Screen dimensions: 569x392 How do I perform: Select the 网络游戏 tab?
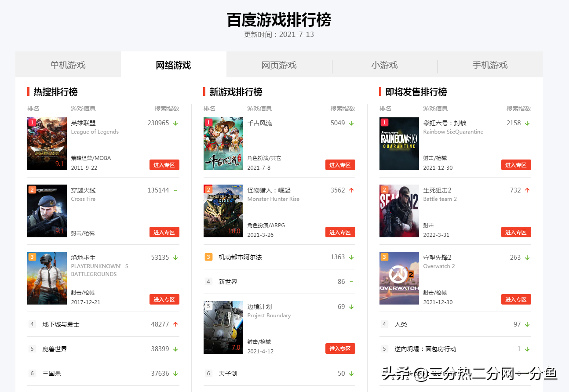pyautogui.click(x=174, y=65)
